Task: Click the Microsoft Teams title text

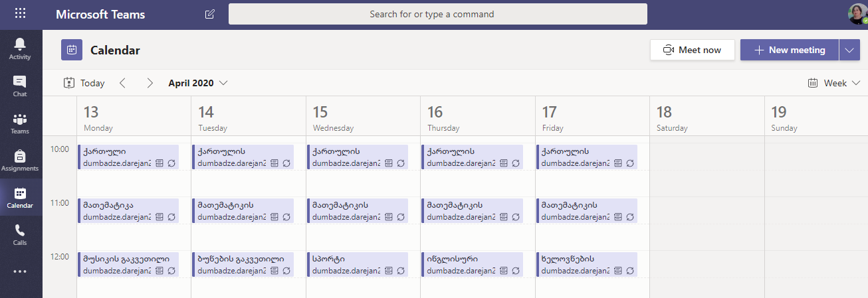Action: coord(100,14)
